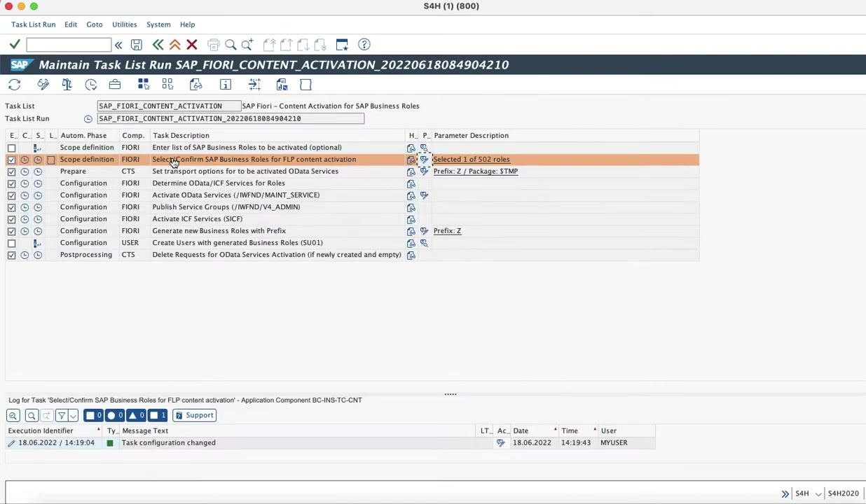The width and height of the screenshot is (866, 504).
Task: Click the Select All tasks icon
Action: [144, 85]
